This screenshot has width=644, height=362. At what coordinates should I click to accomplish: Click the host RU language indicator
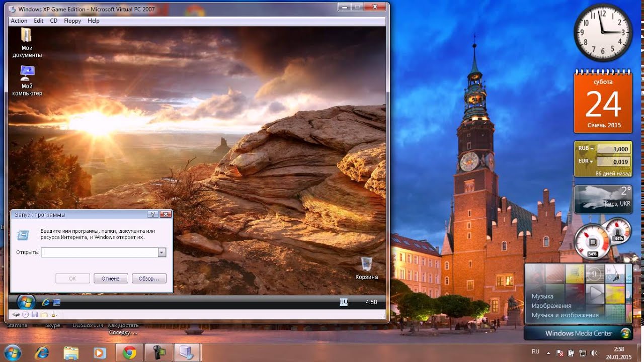tap(536, 352)
